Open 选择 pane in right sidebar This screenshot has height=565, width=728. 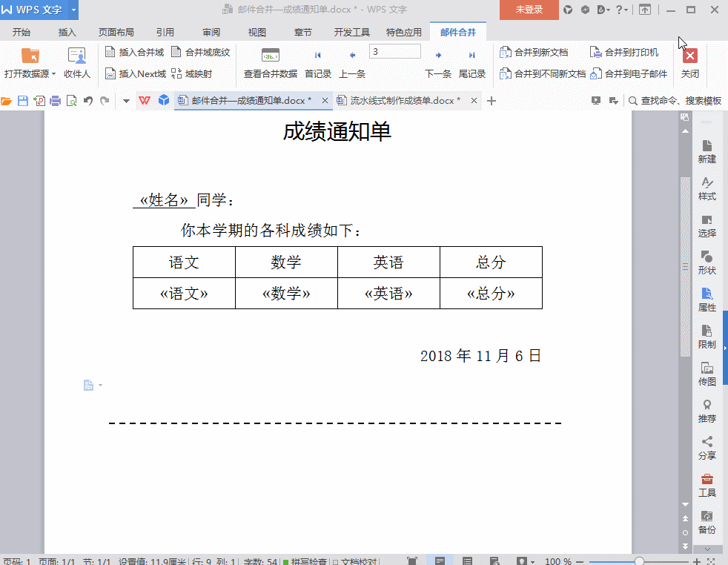point(707,225)
